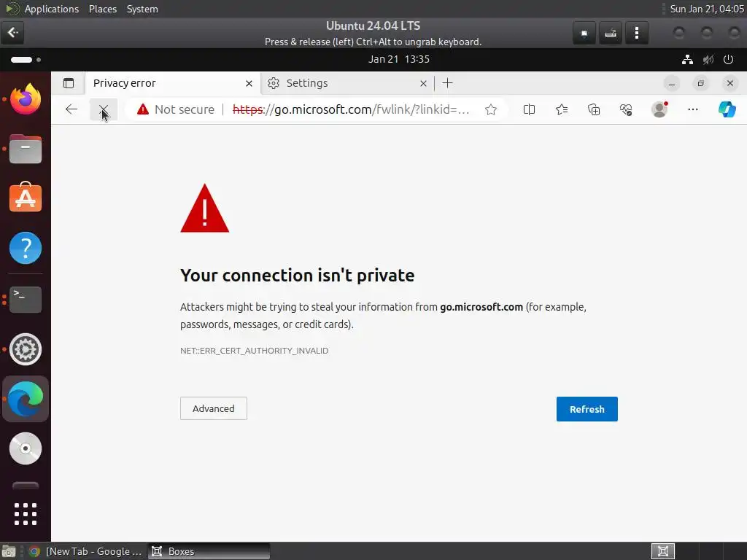Click the Jan 21 13:35 clock
Screen dimensions: 747x560
click(x=399, y=60)
